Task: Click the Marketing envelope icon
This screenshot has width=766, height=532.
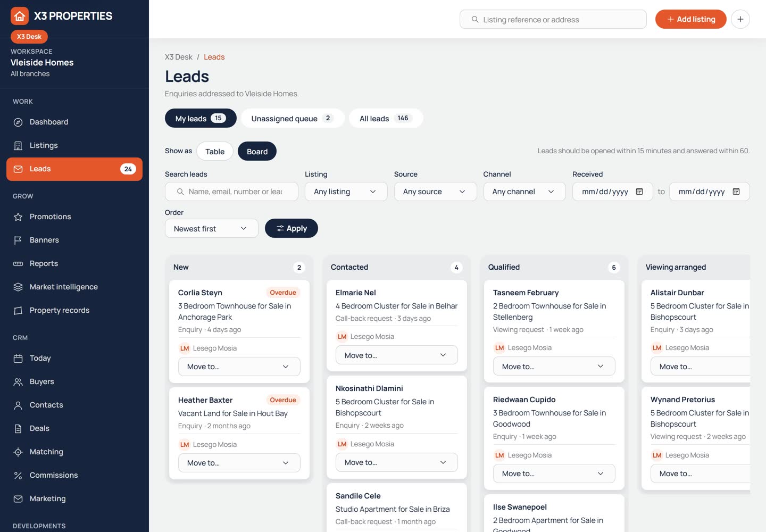Action: (x=18, y=498)
